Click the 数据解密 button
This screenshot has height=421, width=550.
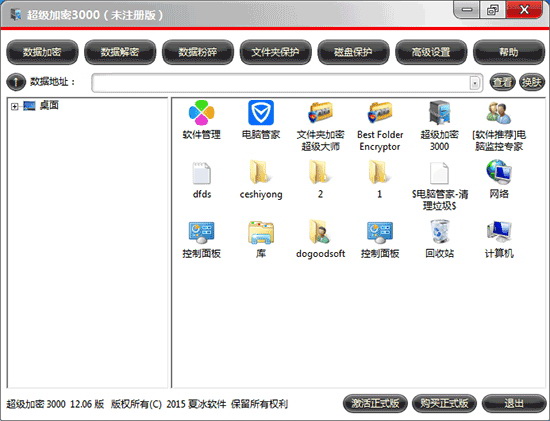[x=120, y=52]
